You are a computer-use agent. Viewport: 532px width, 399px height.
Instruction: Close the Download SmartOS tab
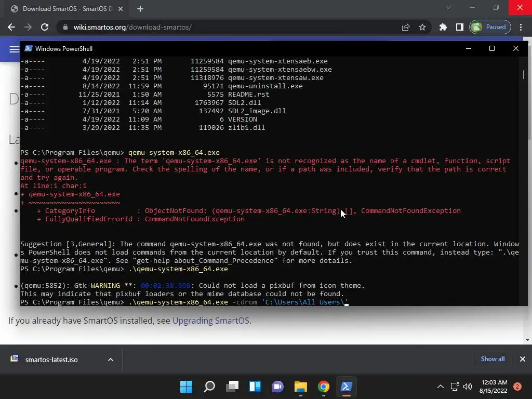coord(121,9)
